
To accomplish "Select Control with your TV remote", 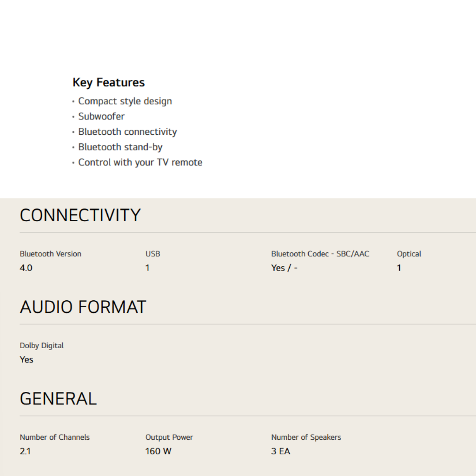I will coord(140,163).
